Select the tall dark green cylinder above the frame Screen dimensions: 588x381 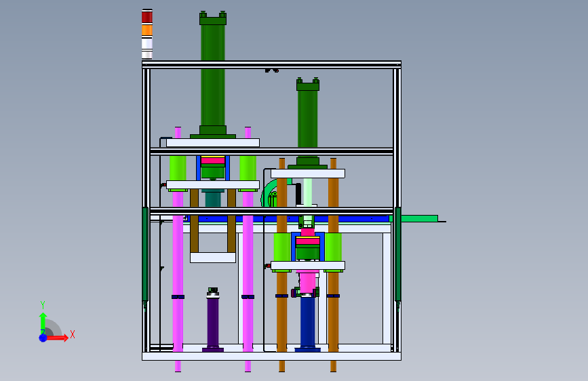pos(213,75)
